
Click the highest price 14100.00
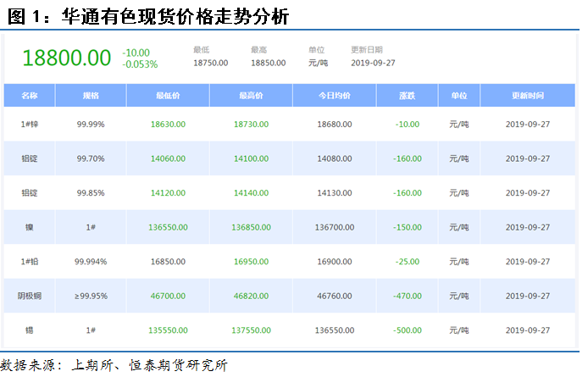(x=252, y=158)
